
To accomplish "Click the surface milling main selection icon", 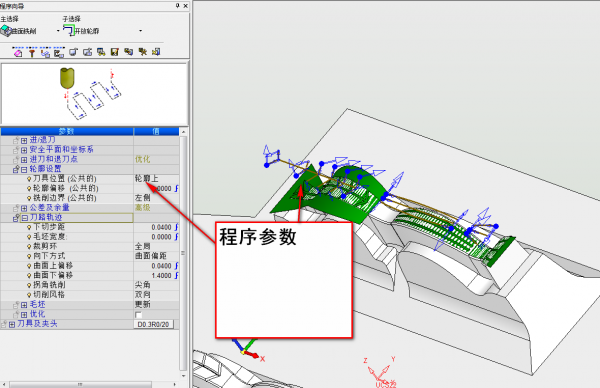I will 6,31.
